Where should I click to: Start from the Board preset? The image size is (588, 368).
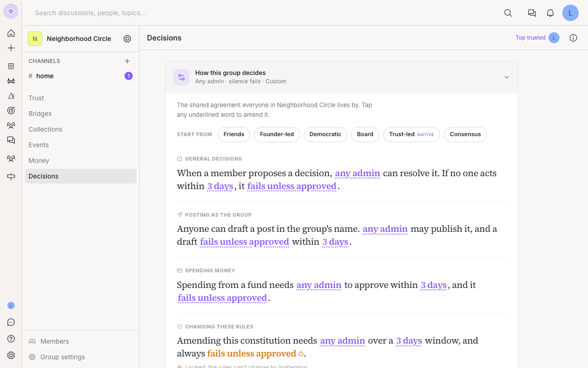click(365, 134)
